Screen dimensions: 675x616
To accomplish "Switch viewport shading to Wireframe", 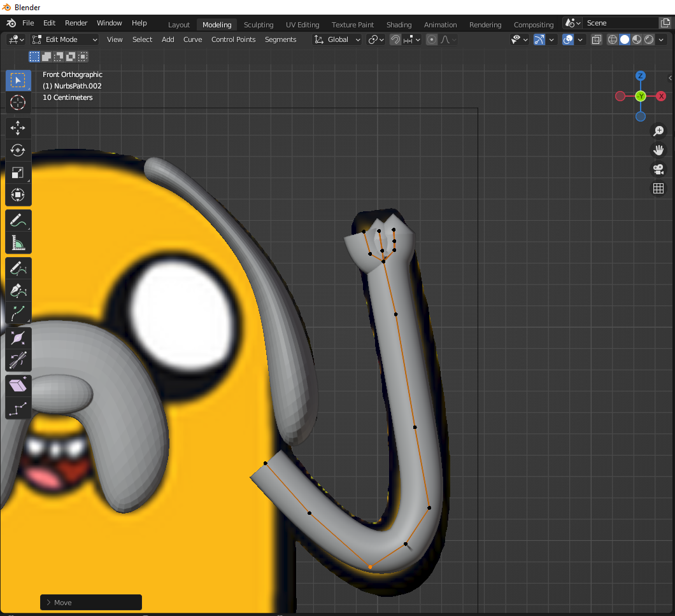I will pos(612,39).
